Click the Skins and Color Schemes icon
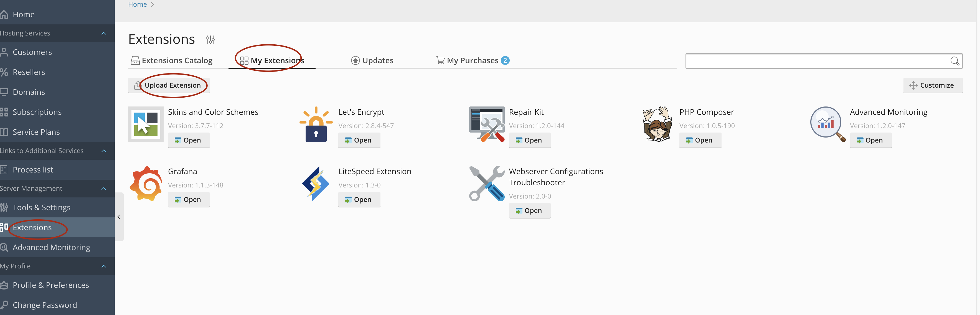This screenshot has width=980, height=315. click(146, 125)
